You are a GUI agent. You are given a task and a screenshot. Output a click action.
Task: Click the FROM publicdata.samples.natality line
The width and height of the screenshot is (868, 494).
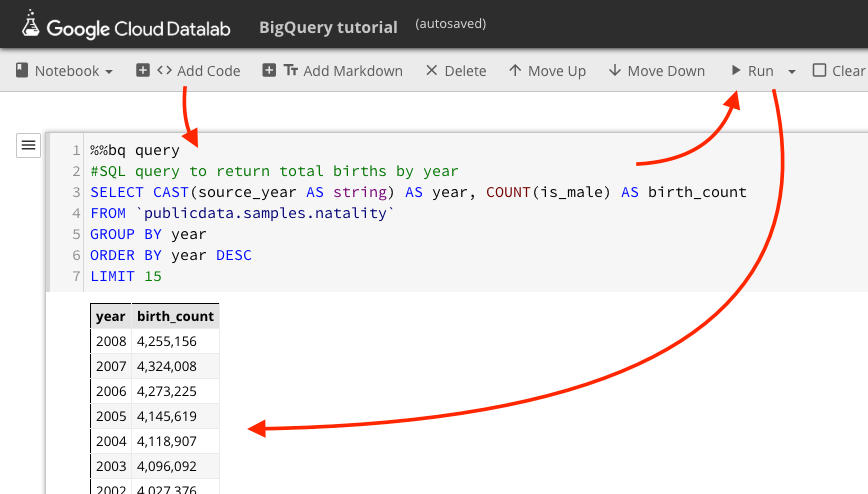click(242, 213)
